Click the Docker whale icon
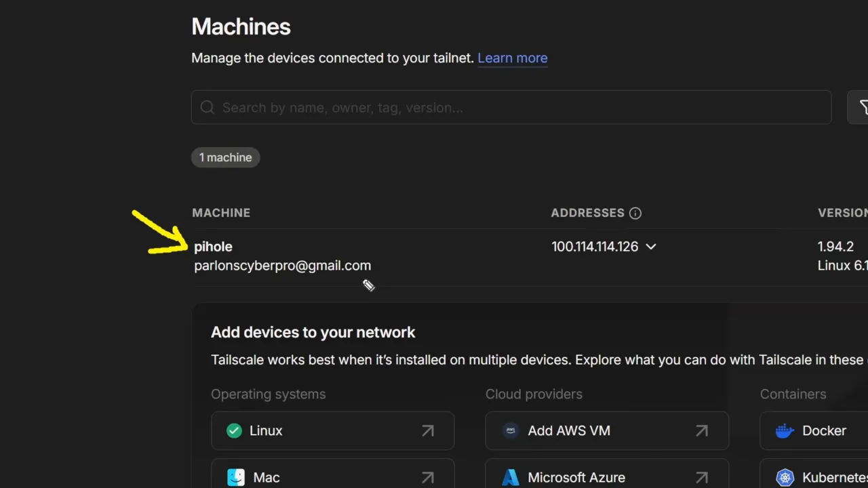Screen dimensions: 868x488 (x=785, y=430)
